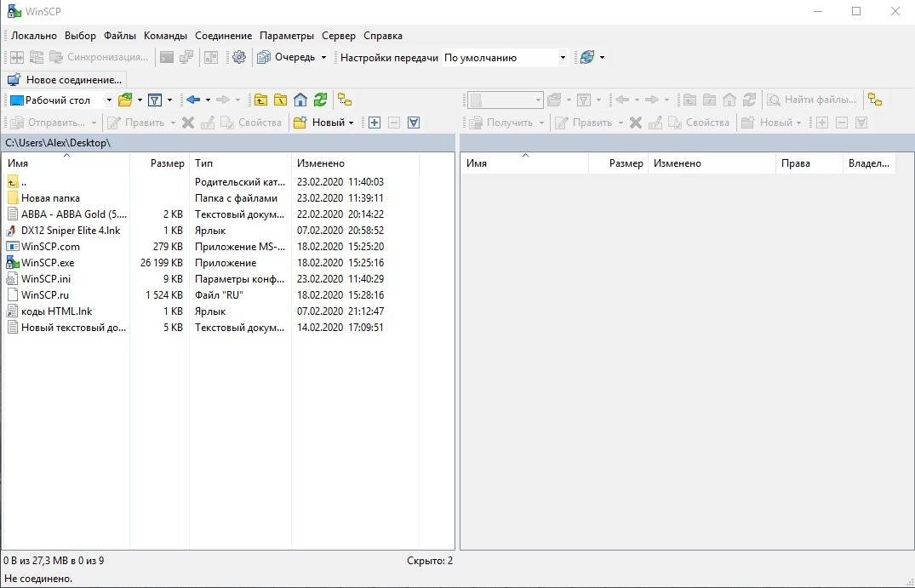Open Preferences via the gear icon
Image resolution: width=915 pixels, height=588 pixels.
238,57
